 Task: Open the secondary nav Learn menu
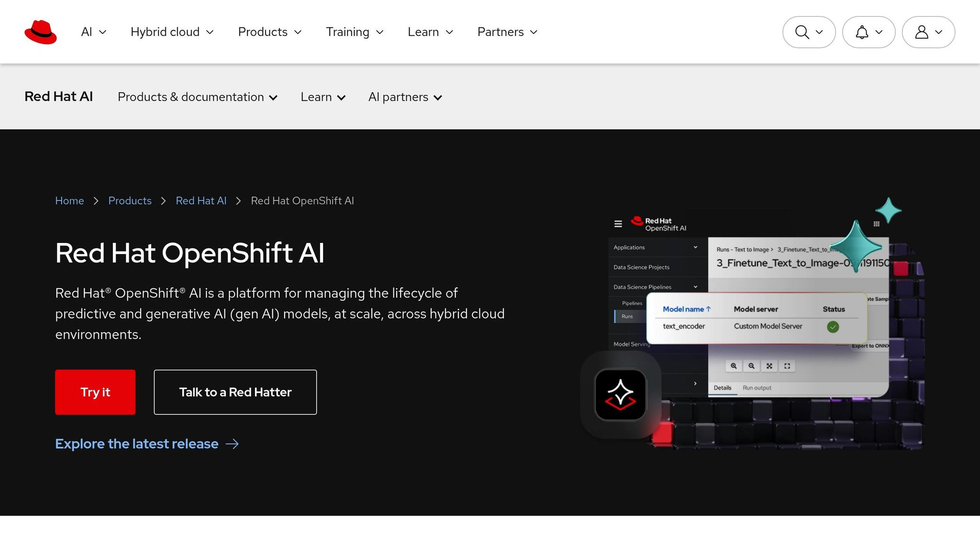[x=323, y=97]
